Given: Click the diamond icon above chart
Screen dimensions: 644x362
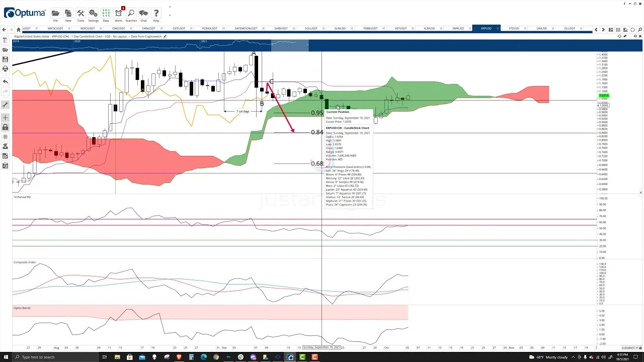Looking at the screenshot, I should point(620,36).
